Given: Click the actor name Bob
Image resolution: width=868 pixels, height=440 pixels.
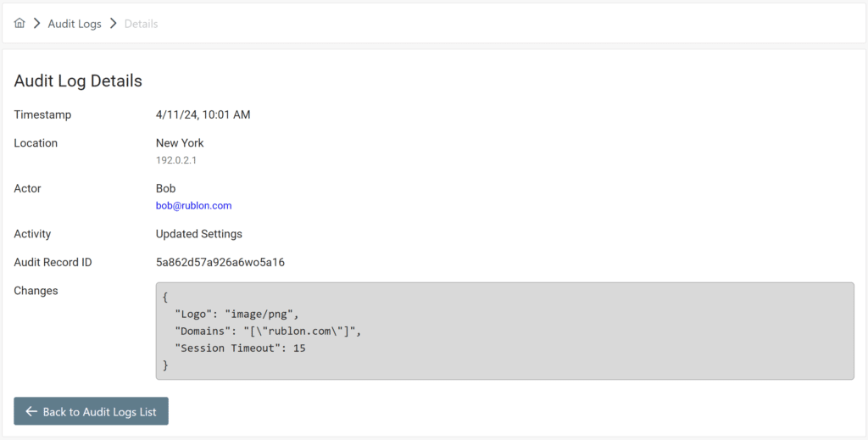Looking at the screenshot, I should pyautogui.click(x=166, y=188).
